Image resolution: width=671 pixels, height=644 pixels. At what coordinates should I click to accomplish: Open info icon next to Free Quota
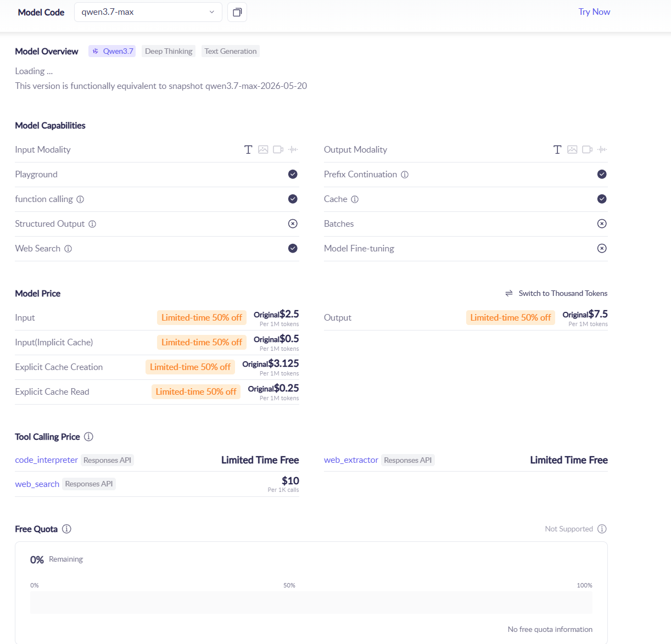pyautogui.click(x=66, y=529)
